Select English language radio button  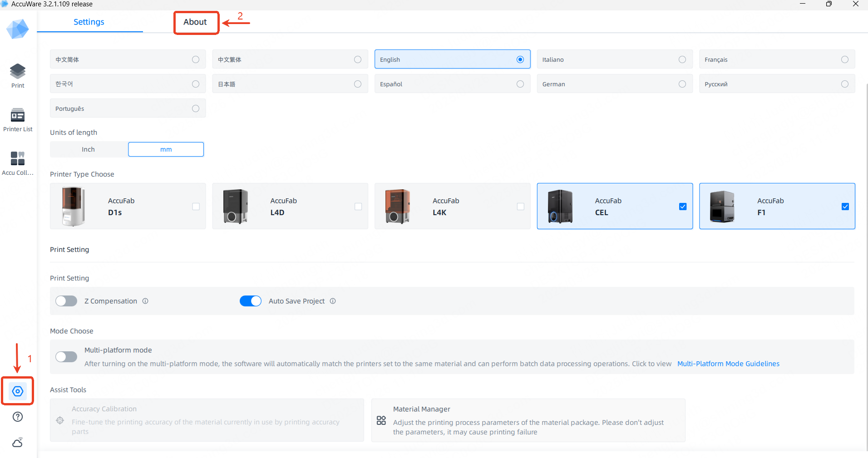520,59
